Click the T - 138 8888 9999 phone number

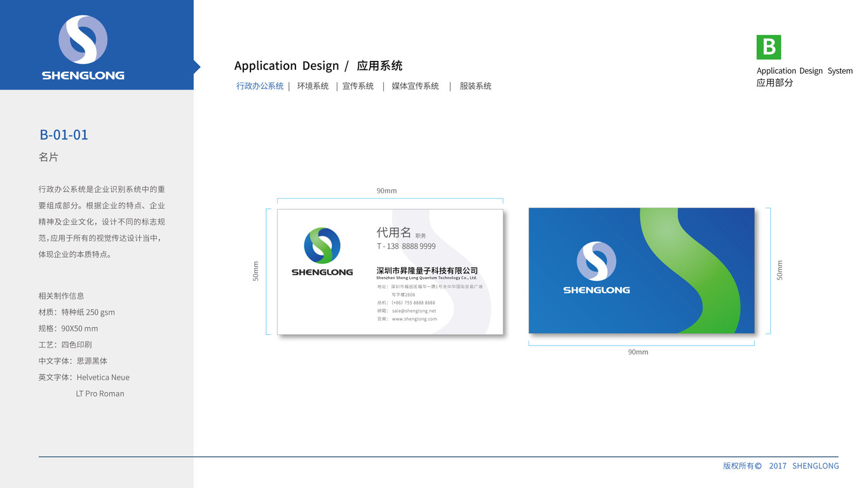coord(406,247)
